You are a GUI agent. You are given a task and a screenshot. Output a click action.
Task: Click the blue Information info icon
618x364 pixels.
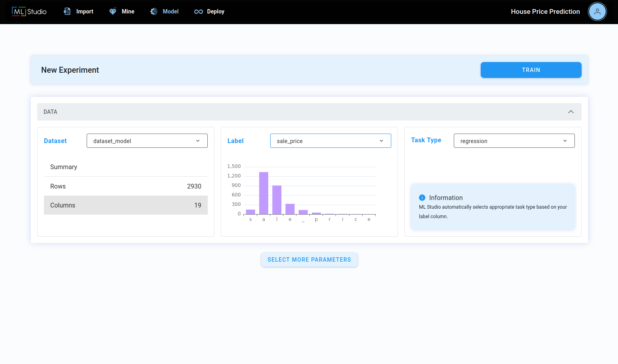(422, 198)
